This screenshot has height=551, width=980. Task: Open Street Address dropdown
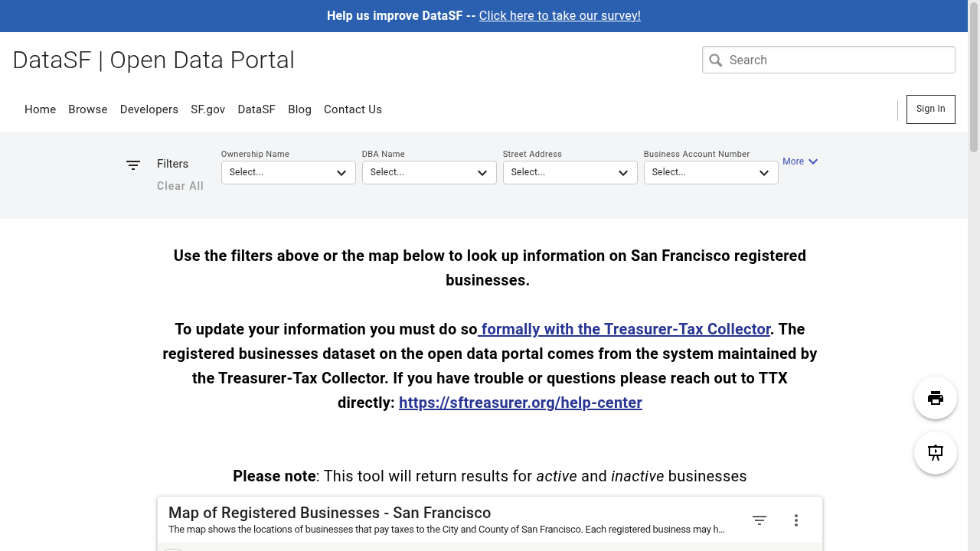(570, 172)
